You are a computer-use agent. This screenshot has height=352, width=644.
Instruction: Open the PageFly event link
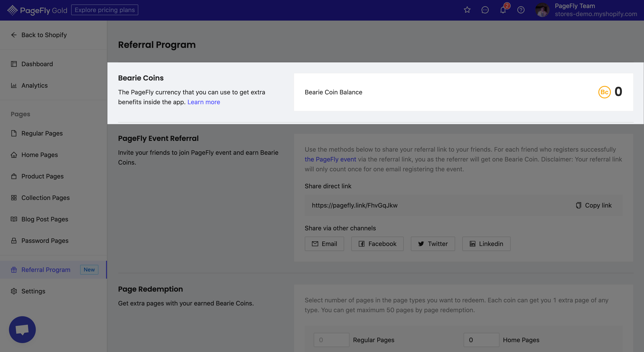330,159
